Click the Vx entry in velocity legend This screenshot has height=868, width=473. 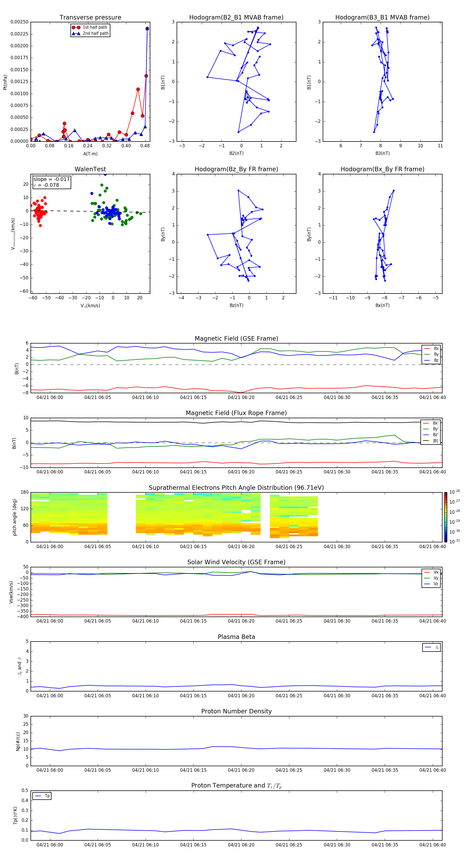click(x=431, y=573)
